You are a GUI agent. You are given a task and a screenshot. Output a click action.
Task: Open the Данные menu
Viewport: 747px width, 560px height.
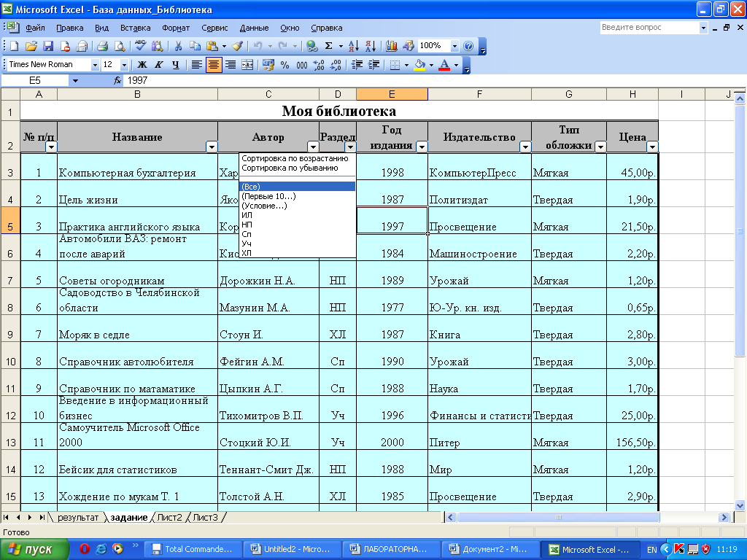tap(254, 28)
